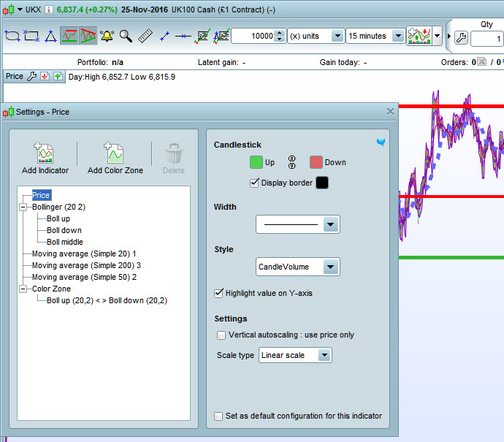
Task: Select Boll up in the tree
Action: click(x=58, y=218)
